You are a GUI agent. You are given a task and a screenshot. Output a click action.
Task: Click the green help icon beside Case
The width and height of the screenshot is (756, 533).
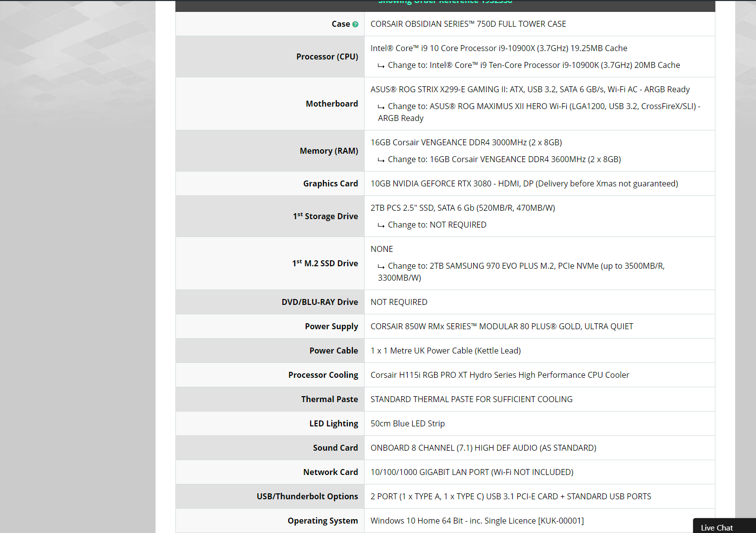tap(355, 24)
